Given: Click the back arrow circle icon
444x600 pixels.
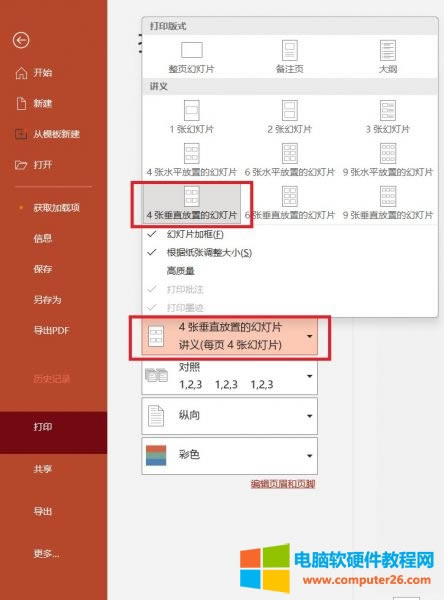Looking at the screenshot, I should (x=21, y=40).
